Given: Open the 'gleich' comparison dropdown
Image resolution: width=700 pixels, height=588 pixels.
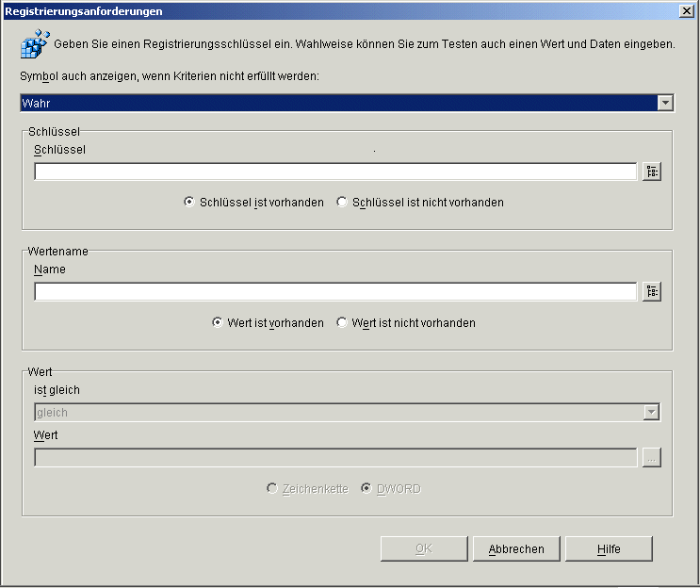Looking at the screenshot, I should pyautogui.click(x=650, y=413).
